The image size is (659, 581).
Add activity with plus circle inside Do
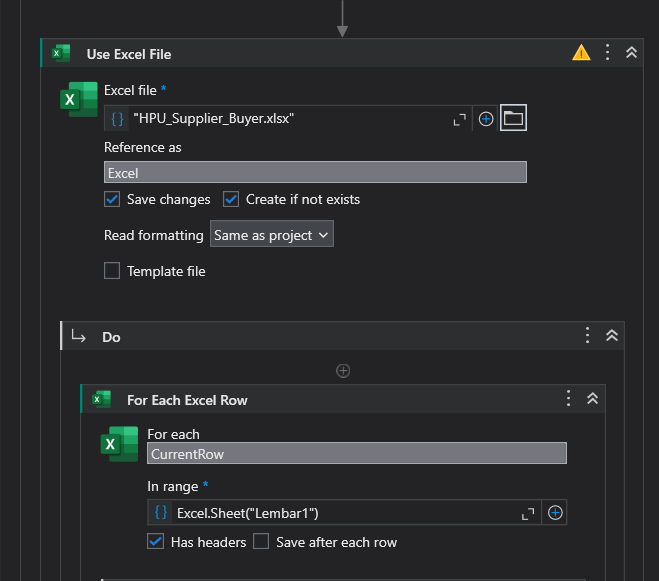343,371
